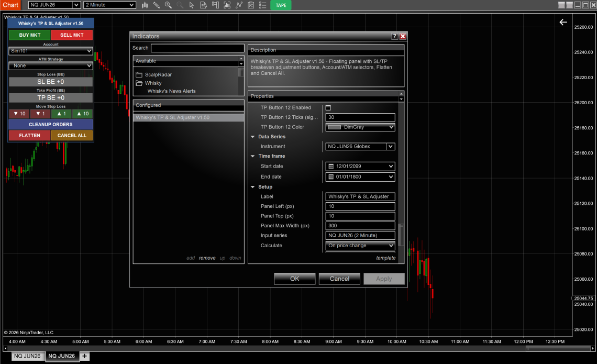Click the white back arrow on chart
The height and width of the screenshot is (364, 597).
tap(563, 22)
